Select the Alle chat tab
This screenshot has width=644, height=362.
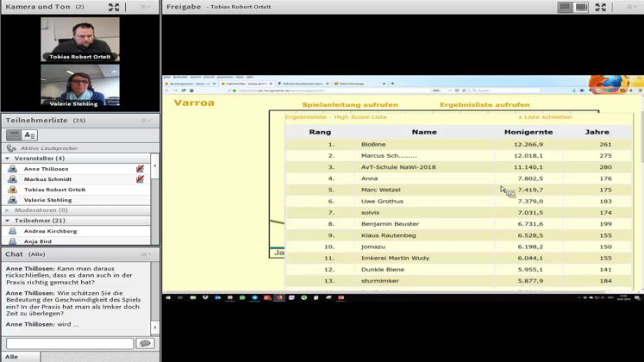click(11, 356)
